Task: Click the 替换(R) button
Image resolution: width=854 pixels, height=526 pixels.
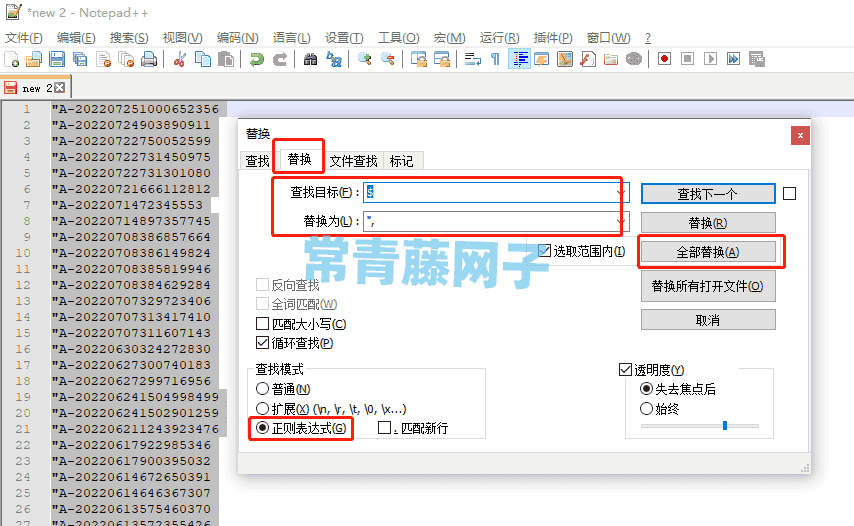Action: (x=707, y=223)
